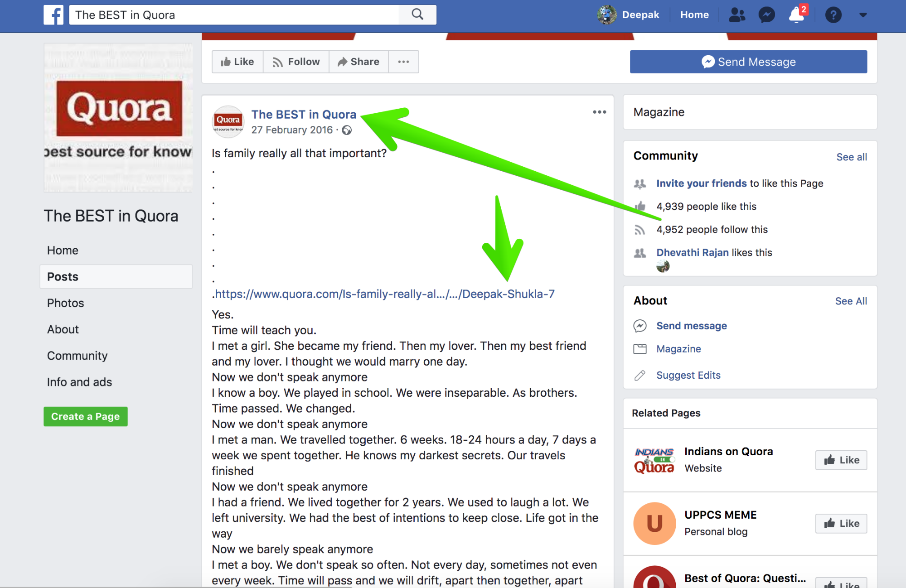Toggle the Like button on this page
The height and width of the screenshot is (588, 906).
pyautogui.click(x=240, y=61)
